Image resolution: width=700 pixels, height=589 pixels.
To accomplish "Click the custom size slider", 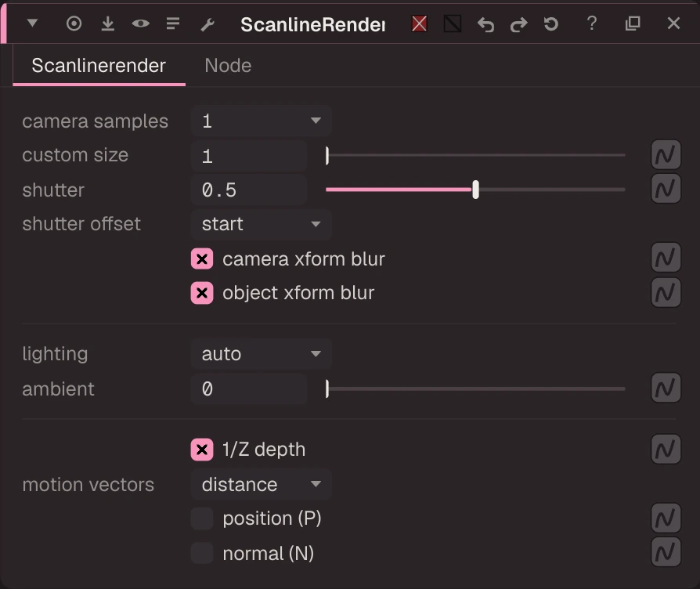I will click(475, 155).
